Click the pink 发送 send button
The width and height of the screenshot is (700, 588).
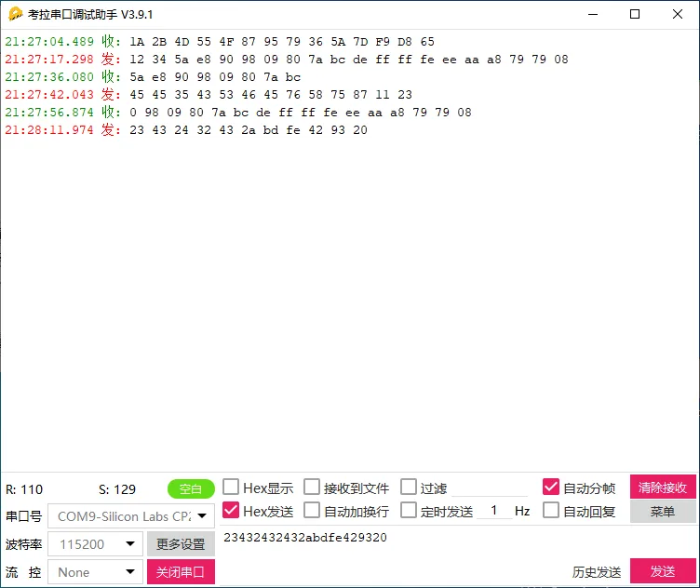[663, 571]
